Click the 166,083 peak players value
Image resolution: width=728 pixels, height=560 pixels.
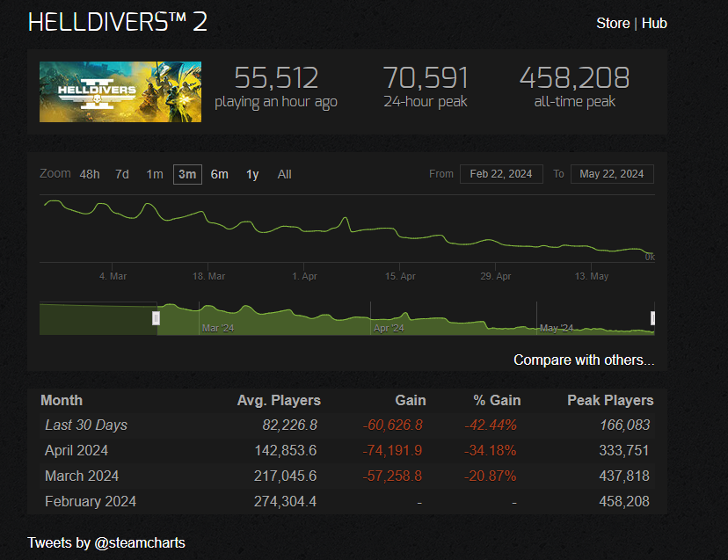[625, 425]
